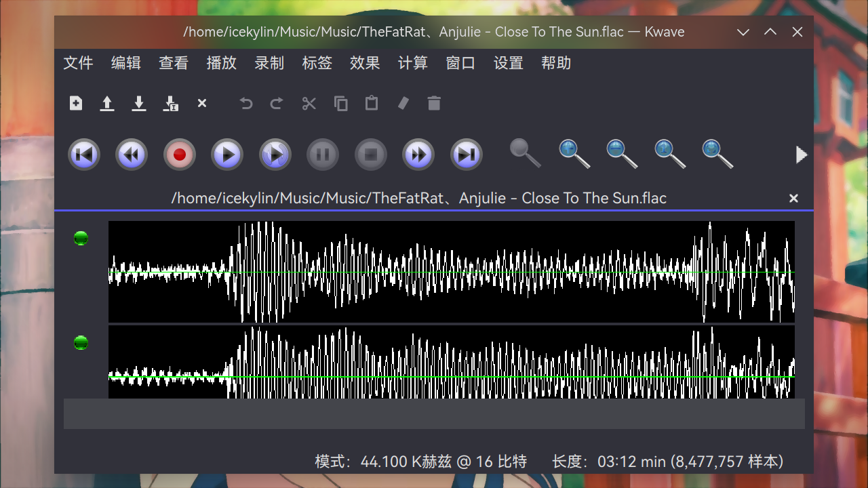
Task: Disable the bottom channel via its LED
Action: point(81,343)
